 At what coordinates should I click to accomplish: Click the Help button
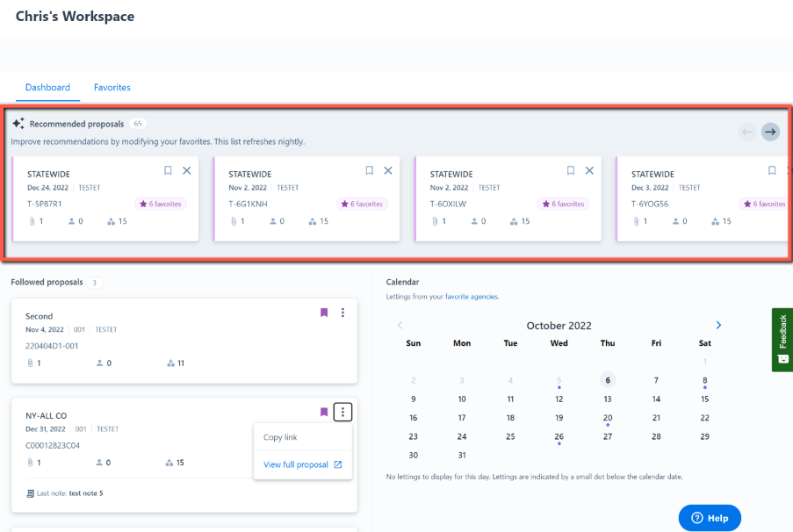[709, 517]
